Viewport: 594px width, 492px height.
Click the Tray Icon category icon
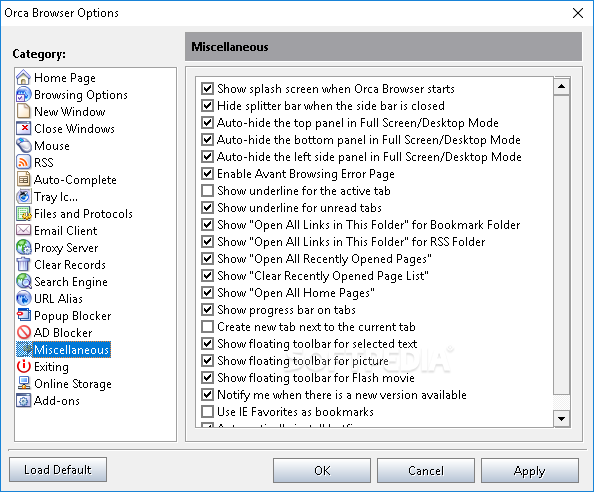click(23, 197)
